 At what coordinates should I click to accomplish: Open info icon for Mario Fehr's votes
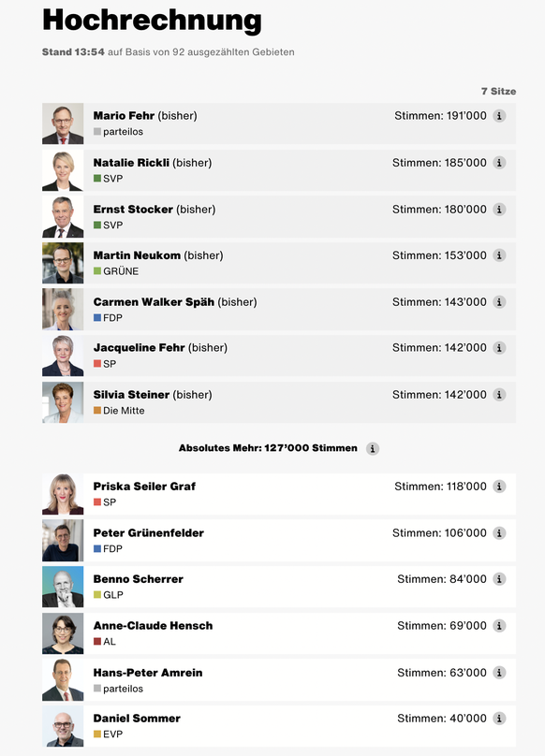click(499, 116)
